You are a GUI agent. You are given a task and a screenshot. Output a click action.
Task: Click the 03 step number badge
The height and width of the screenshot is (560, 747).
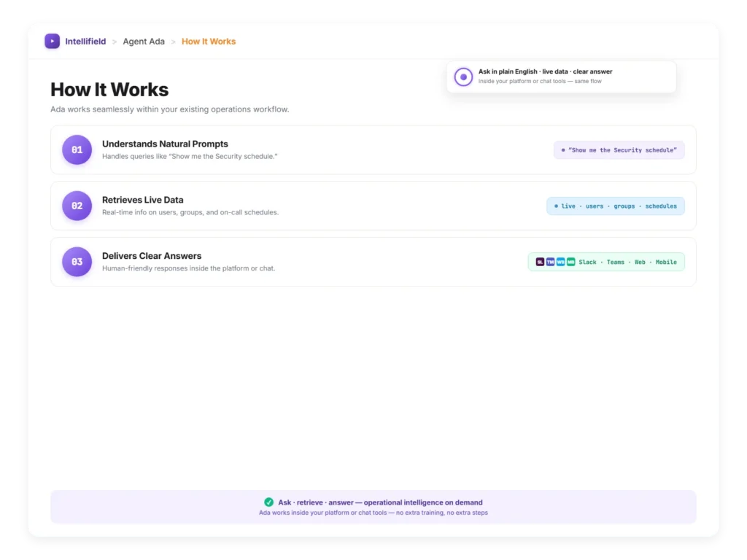[77, 262]
